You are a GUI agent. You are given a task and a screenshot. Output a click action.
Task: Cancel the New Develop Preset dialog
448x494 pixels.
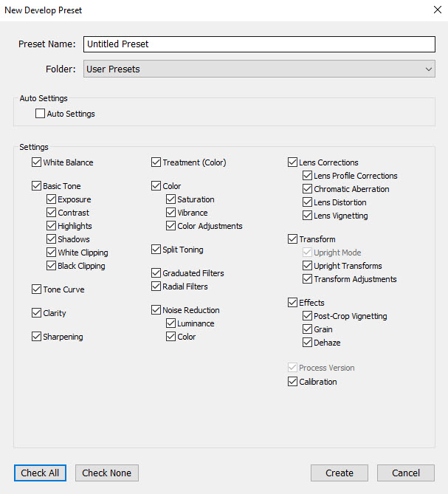(x=406, y=473)
